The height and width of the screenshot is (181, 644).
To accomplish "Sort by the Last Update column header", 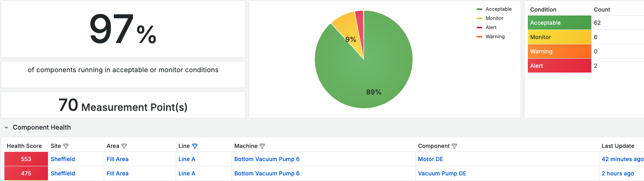I will pyautogui.click(x=618, y=146).
